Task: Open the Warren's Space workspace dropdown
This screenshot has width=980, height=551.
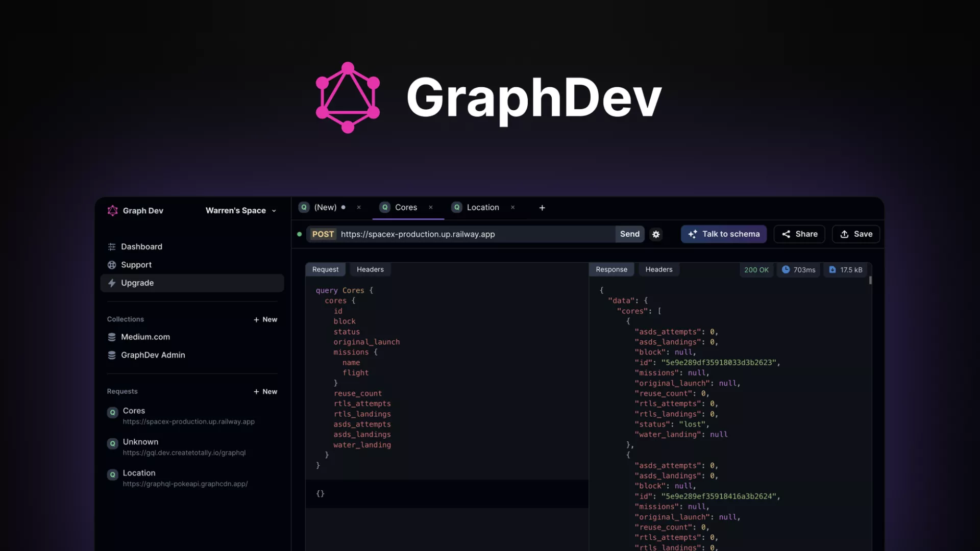Action: [x=240, y=211]
